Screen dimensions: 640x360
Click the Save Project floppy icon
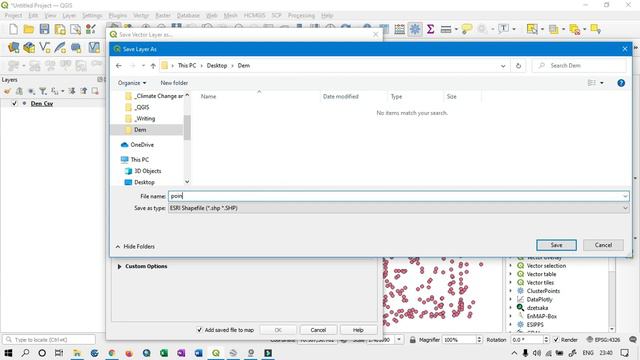44,29
